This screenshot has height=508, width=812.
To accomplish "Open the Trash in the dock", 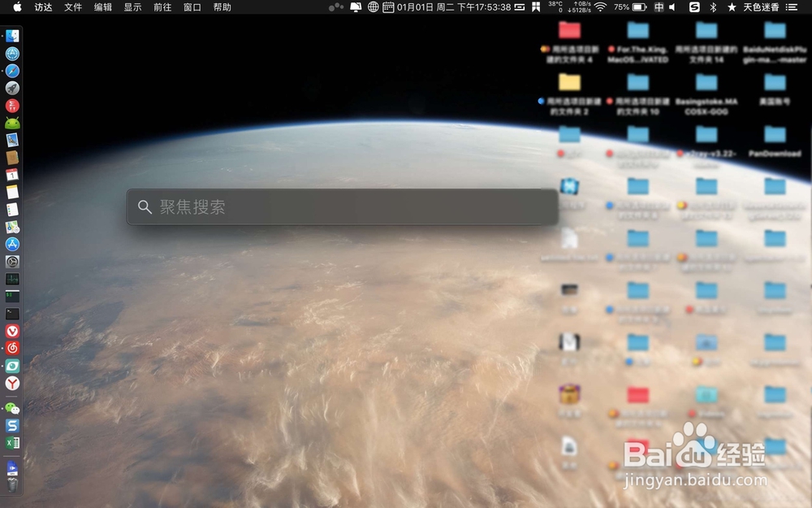I will [12, 485].
